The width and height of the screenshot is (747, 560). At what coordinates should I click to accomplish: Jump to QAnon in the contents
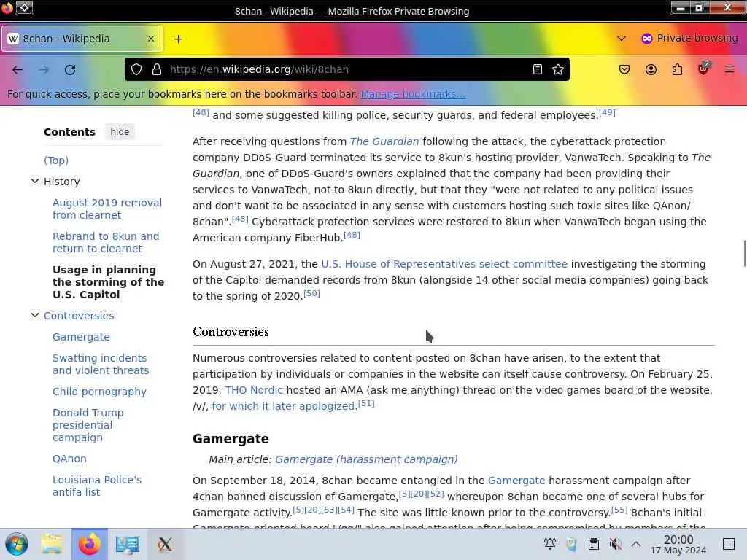pyautogui.click(x=69, y=459)
